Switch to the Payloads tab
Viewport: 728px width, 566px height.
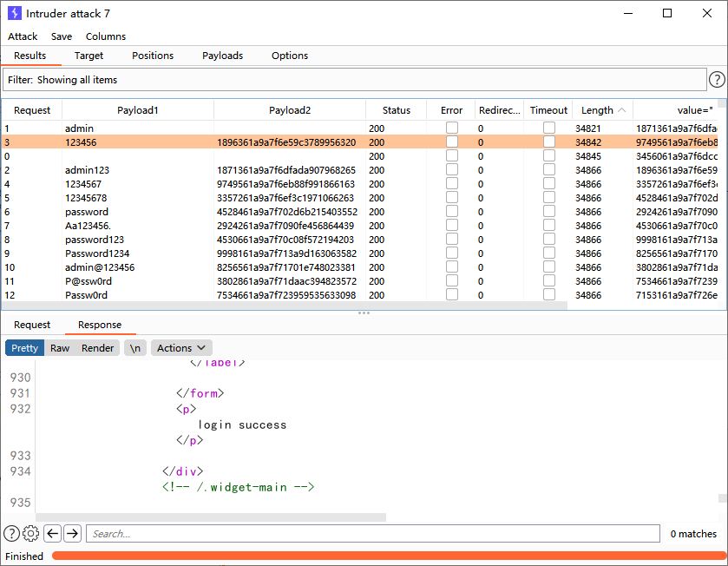click(222, 56)
